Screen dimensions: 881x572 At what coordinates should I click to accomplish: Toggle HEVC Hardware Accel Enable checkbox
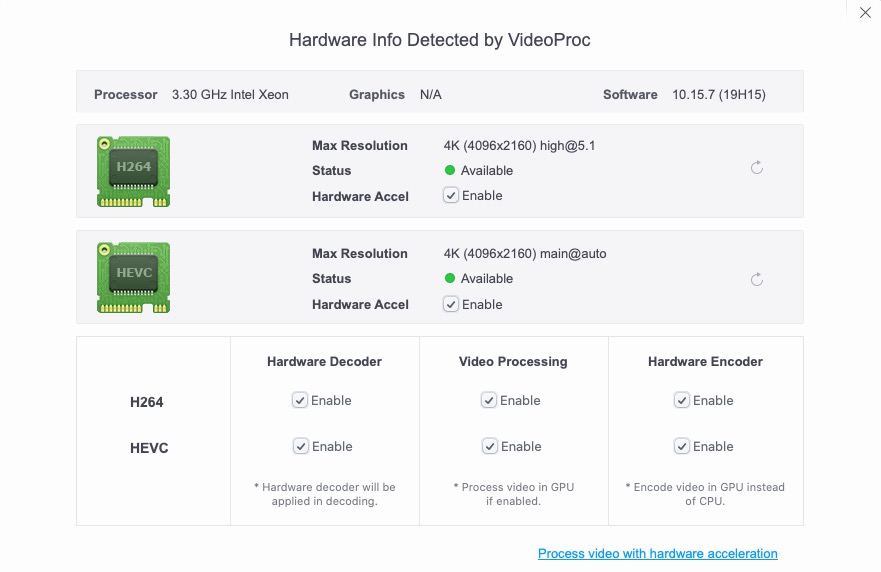[451, 304]
